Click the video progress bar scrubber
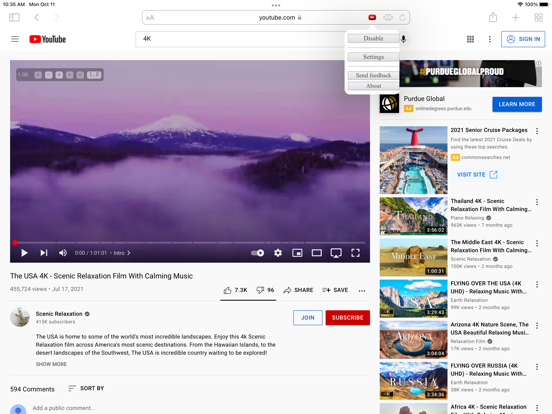This screenshot has height=414, width=552. 15,243
